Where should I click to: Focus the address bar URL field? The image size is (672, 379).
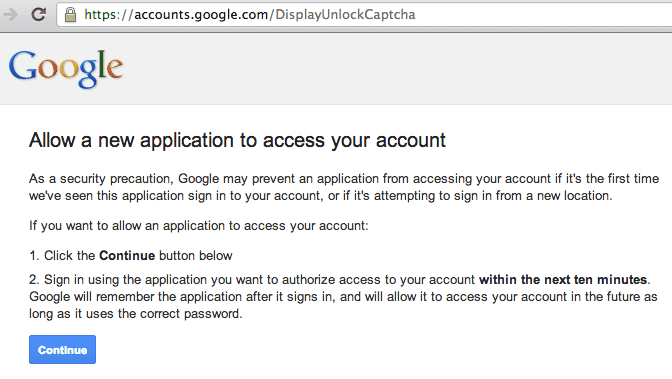(364, 15)
